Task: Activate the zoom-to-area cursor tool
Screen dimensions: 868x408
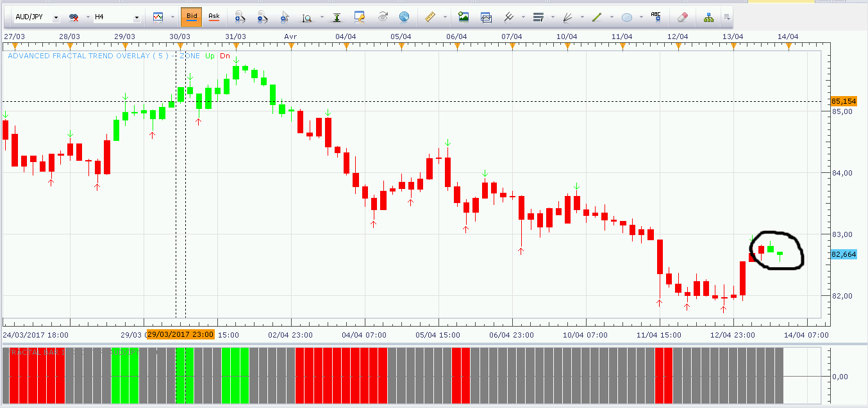Action: (285, 17)
